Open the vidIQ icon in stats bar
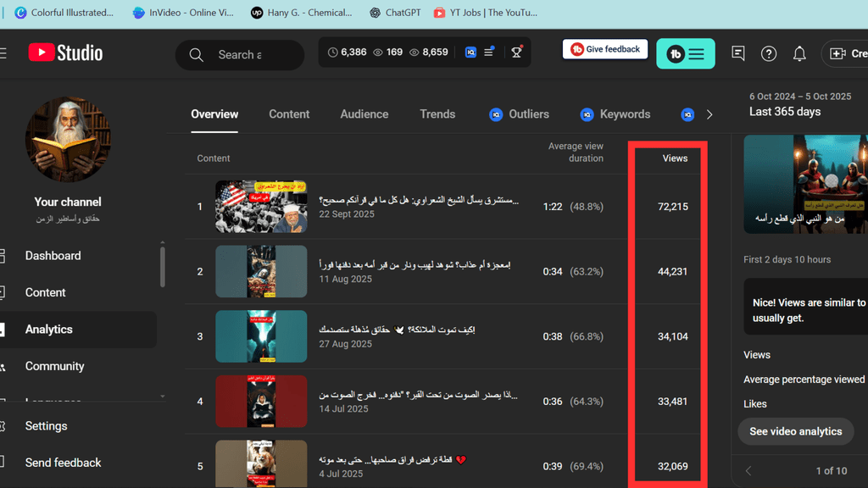This screenshot has height=488, width=868. pos(470,52)
